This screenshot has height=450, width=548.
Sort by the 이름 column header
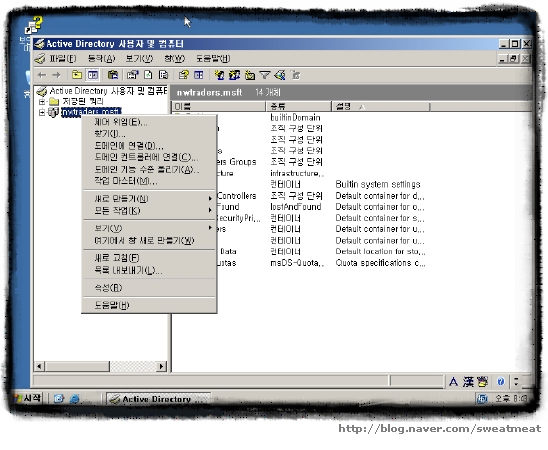(x=219, y=106)
